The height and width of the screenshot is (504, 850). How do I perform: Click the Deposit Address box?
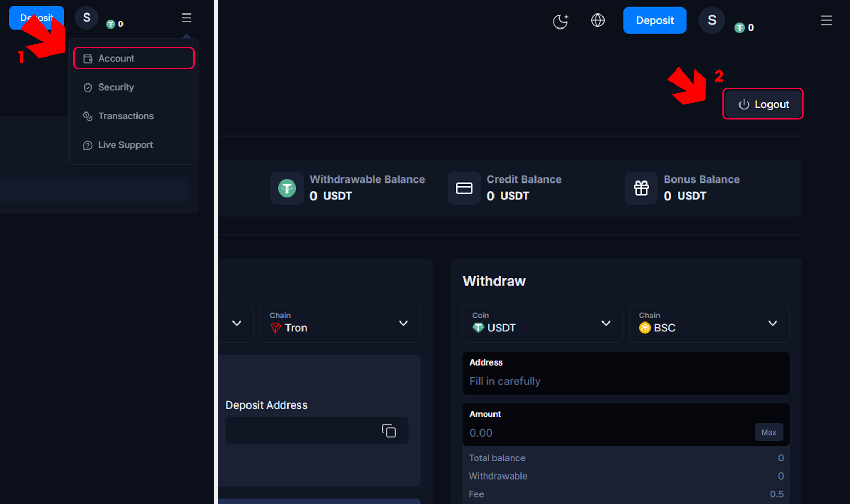(x=317, y=430)
